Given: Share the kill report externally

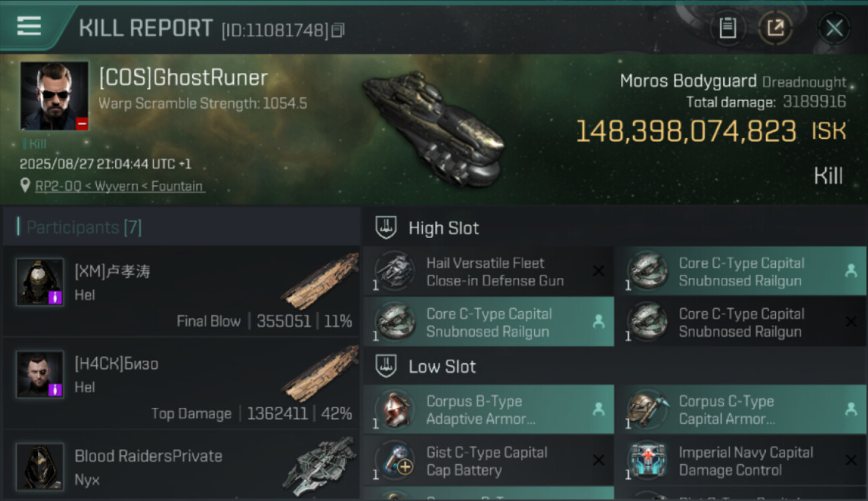Looking at the screenshot, I should [775, 28].
